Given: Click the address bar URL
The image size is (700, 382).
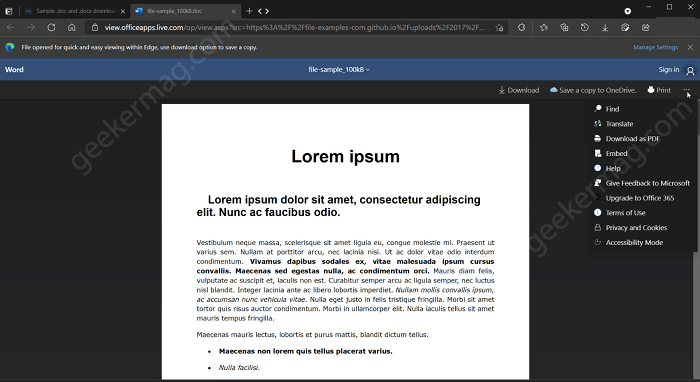Looking at the screenshot, I should (x=295, y=28).
